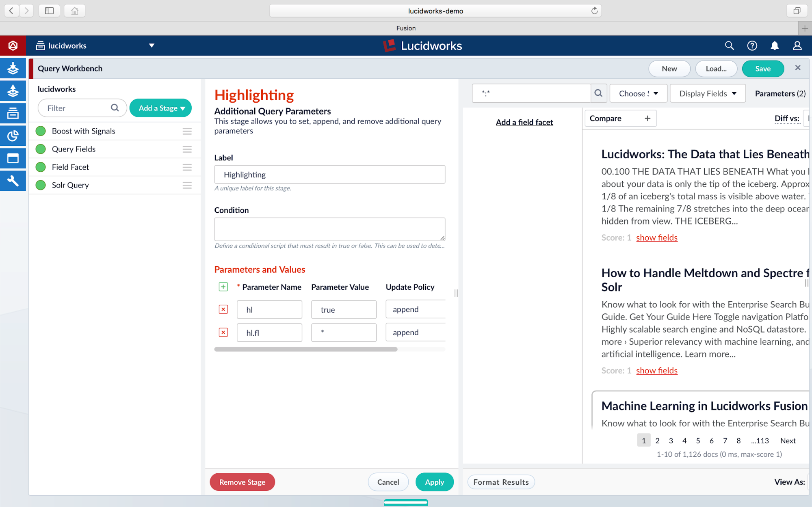Click the panel divider resize handle

456,293
